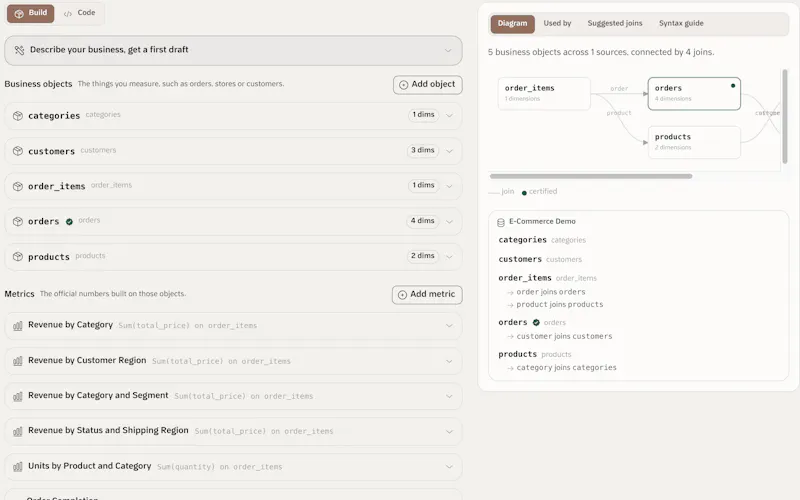The height and width of the screenshot is (500, 800).
Task: Select the order_items node in diagram
Action: [544, 93]
